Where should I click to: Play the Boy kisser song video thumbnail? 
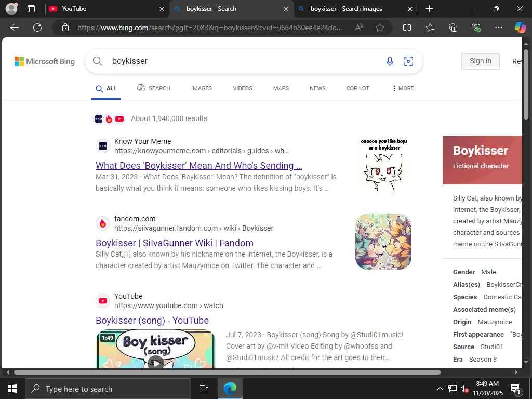(156, 349)
